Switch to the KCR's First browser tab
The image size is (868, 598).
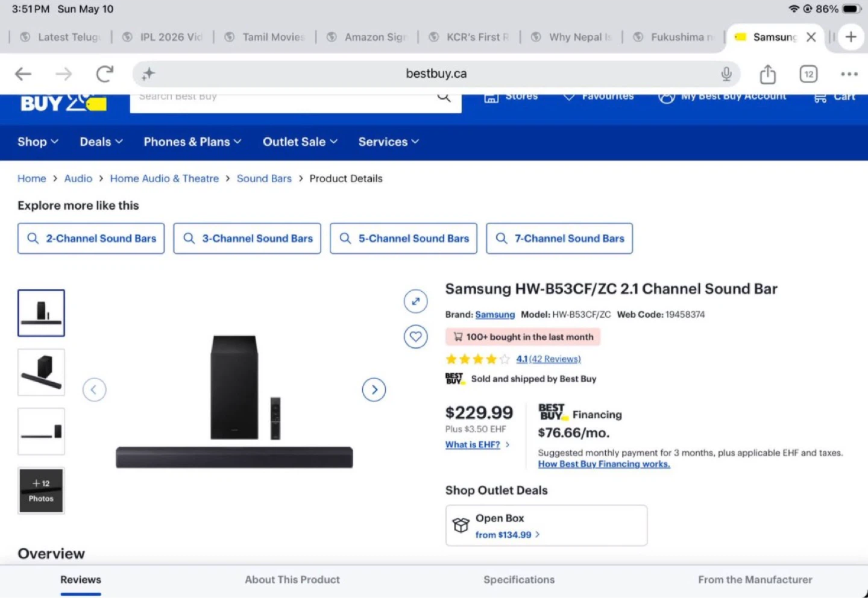click(469, 37)
